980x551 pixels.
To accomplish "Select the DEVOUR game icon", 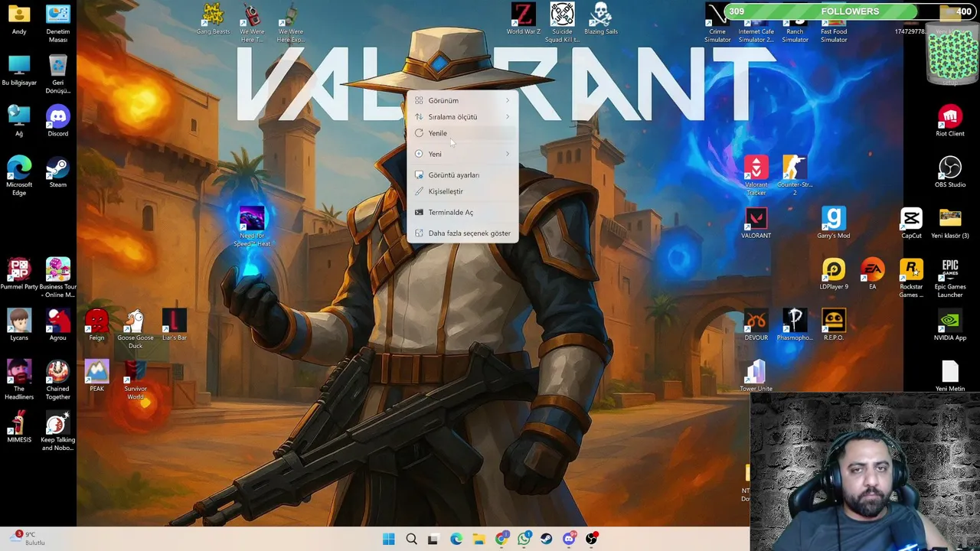I will (756, 326).
